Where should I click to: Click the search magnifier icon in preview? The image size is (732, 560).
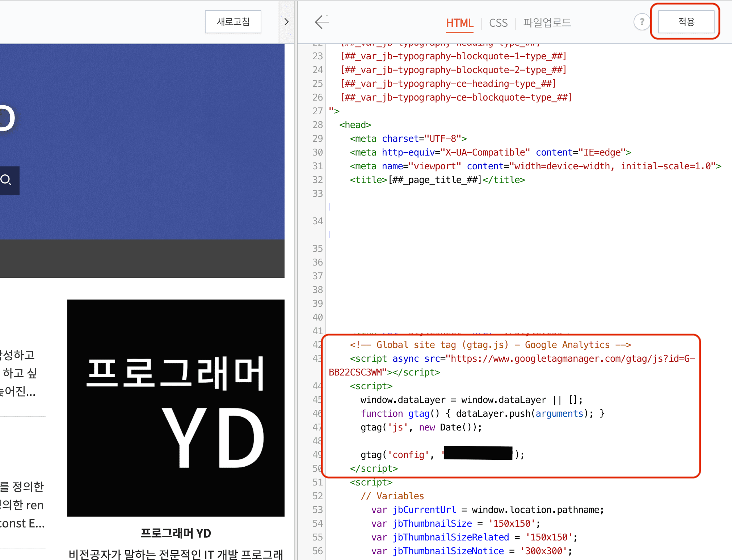click(7, 180)
